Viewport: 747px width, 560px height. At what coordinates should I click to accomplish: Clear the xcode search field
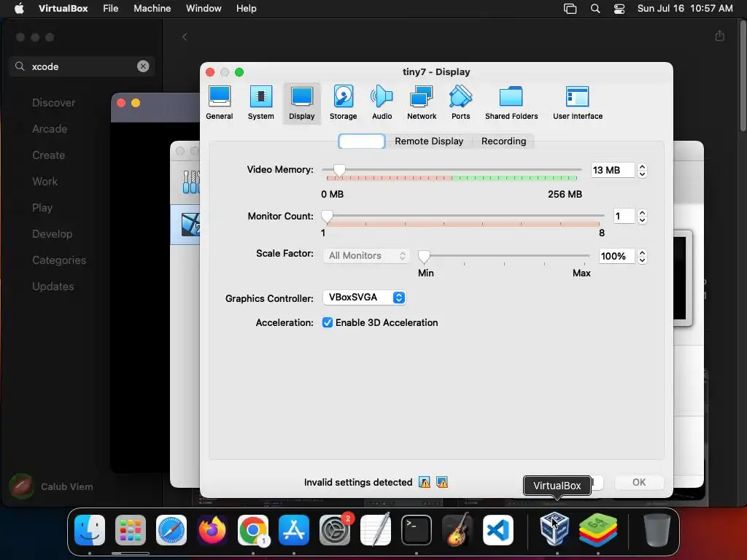(143, 66)
